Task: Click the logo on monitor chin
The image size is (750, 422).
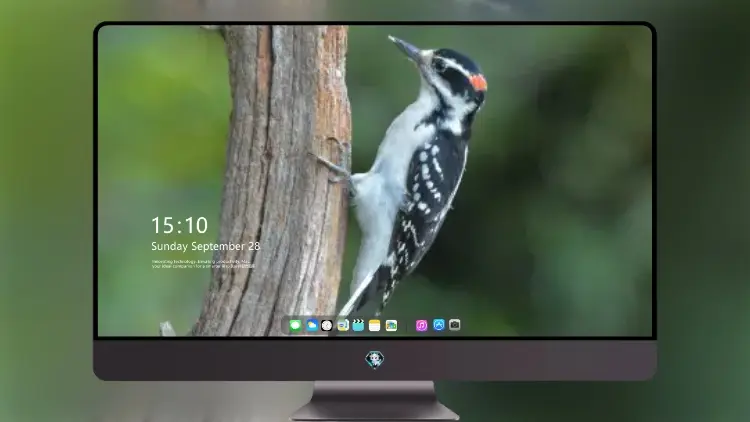Action: point(375,360)
